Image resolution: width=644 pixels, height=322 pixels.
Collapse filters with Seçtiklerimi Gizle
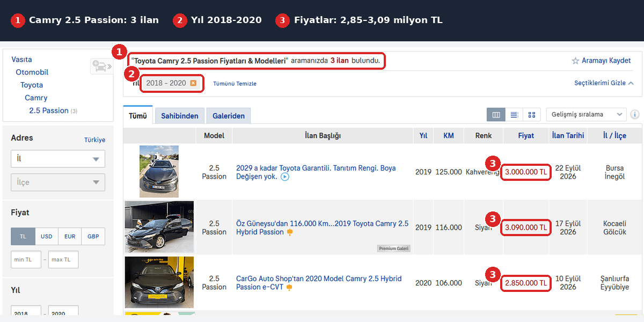(x=604, y=83)
